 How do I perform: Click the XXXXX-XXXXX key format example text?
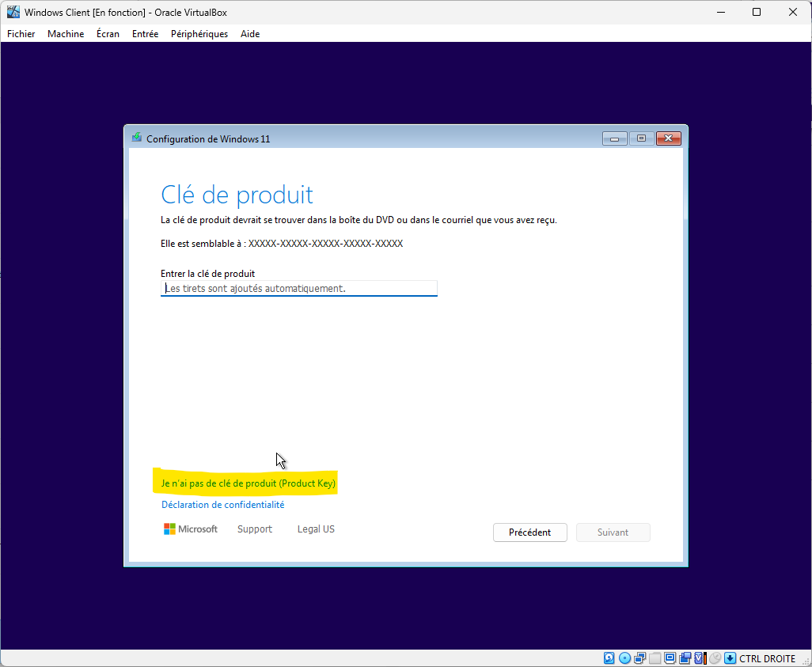(326, 244)
